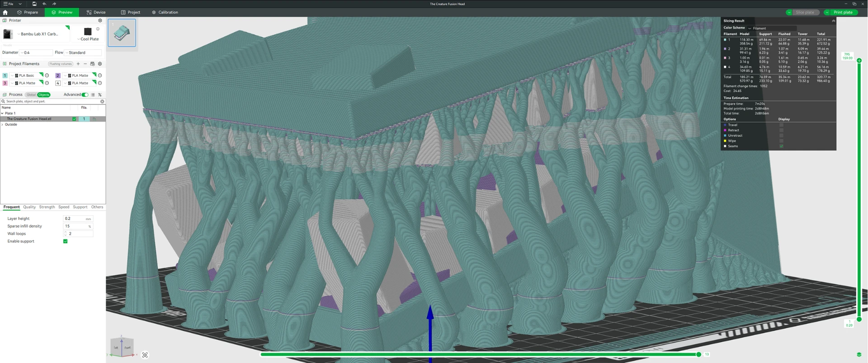Toggle printable checkbox for The Creature Fusion Head.stl

pos(74,119)
